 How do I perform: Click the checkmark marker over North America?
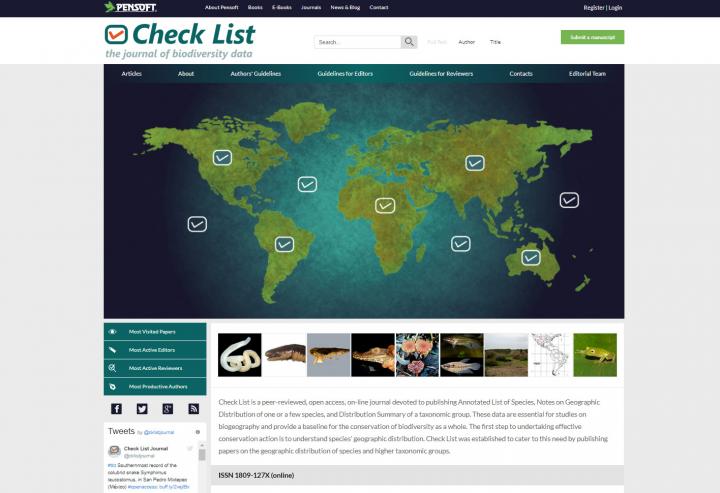[222, 157]
